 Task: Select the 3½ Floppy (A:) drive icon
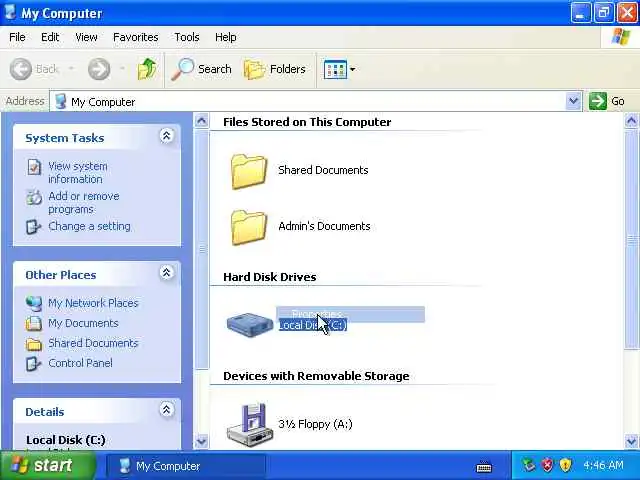point(249,424)
